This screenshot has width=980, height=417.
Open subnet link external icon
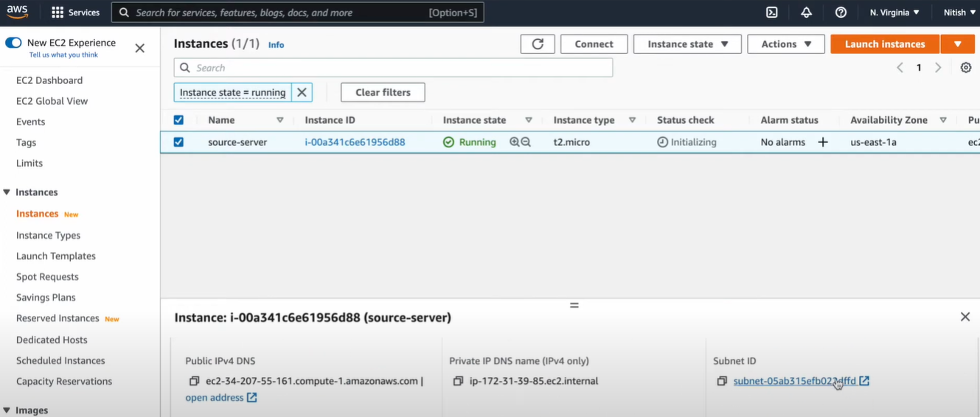pyautogui.click(x=864, y=381)
